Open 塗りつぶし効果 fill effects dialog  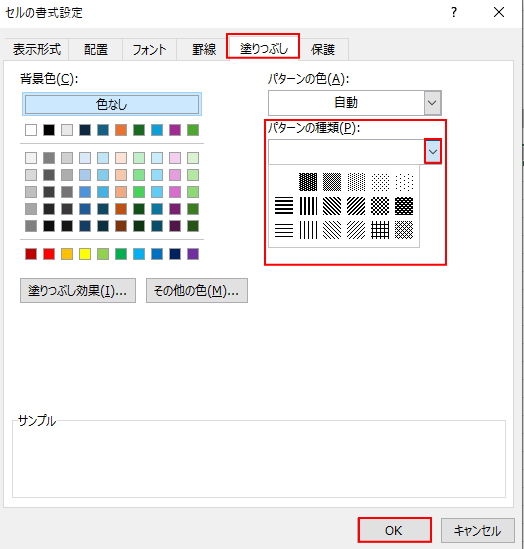click(x=78, y=290)
